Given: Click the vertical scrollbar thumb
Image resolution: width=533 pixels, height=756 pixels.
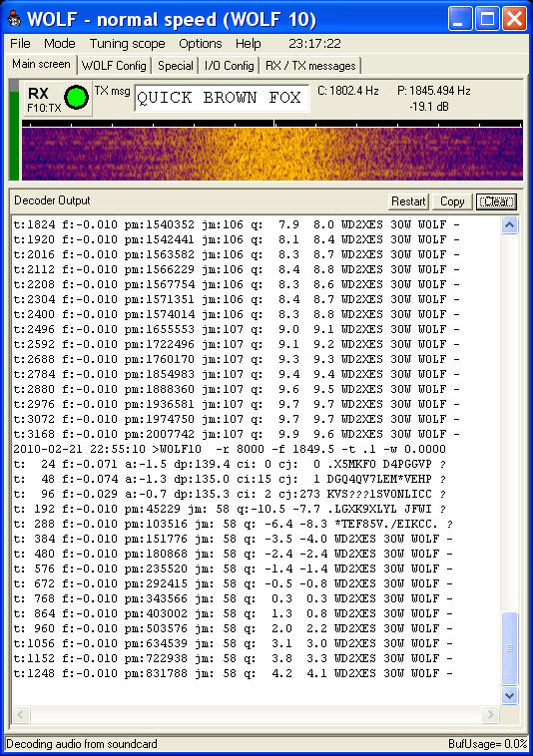Looking at the screenshot, I should (x=510, y=648).
